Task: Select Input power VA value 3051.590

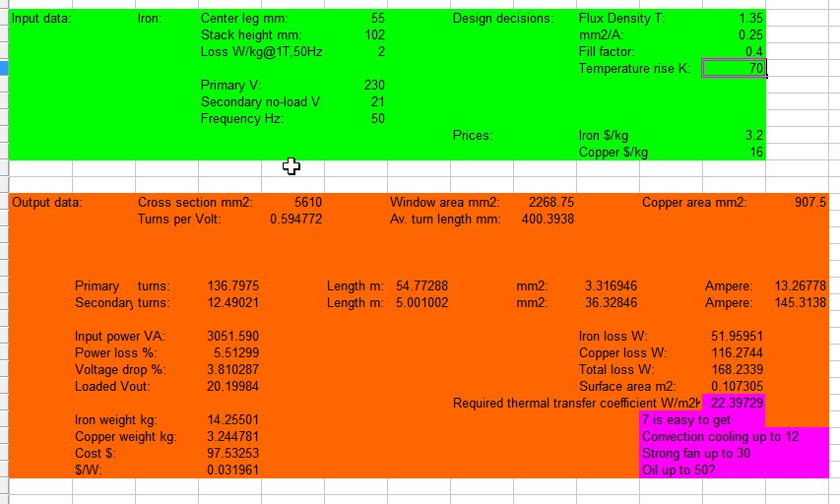Action: point(233,337)
